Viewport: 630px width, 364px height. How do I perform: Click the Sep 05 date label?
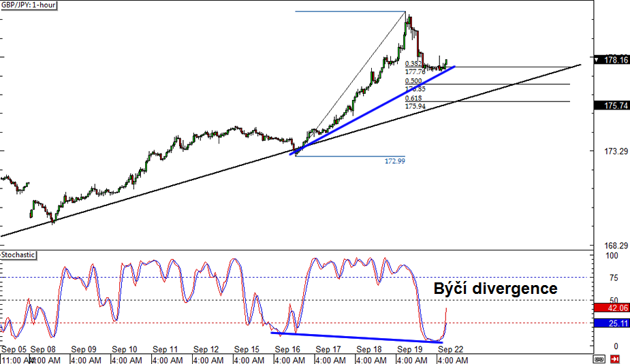tap(14, 350)
